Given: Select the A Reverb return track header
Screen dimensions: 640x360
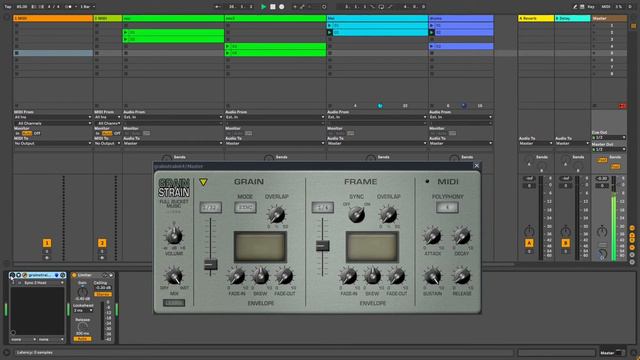Looking at the screenshot, I should pos(536,18).
